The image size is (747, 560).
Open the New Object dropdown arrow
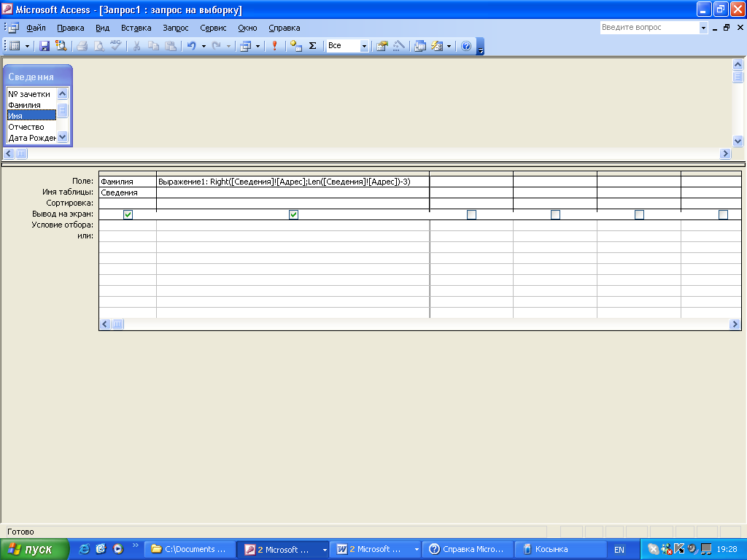pos(449,46)
